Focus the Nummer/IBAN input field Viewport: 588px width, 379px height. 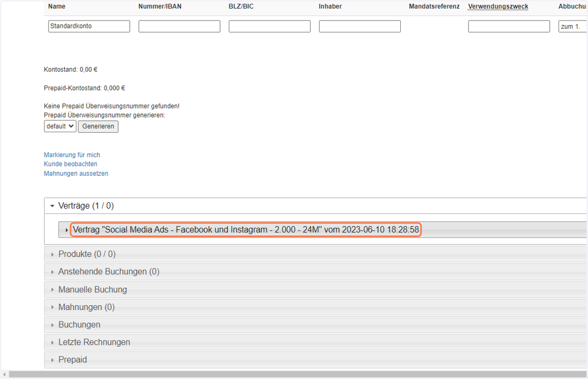[179, 26]
